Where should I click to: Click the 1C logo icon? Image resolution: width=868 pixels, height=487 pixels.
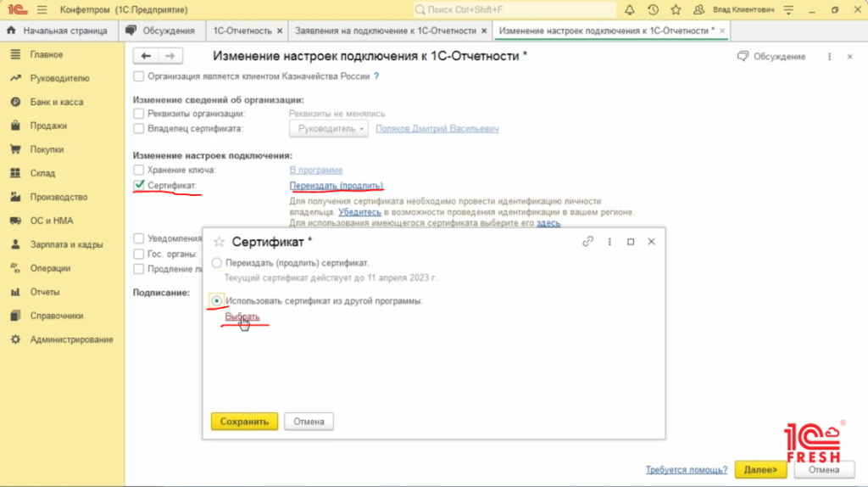pyautogui.click(x=17, y=9)
